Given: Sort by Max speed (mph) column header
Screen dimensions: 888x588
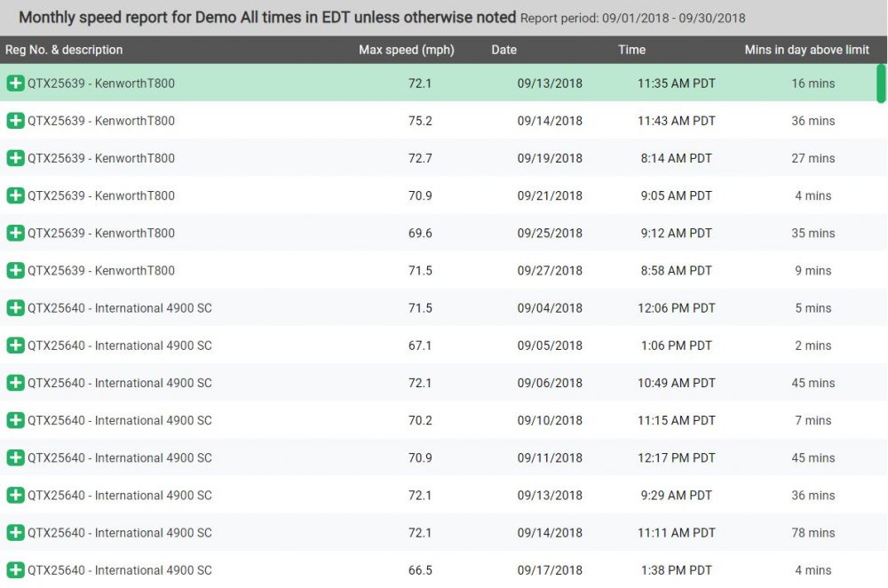Looking at the screenshot, I should [x=407, y=50].
